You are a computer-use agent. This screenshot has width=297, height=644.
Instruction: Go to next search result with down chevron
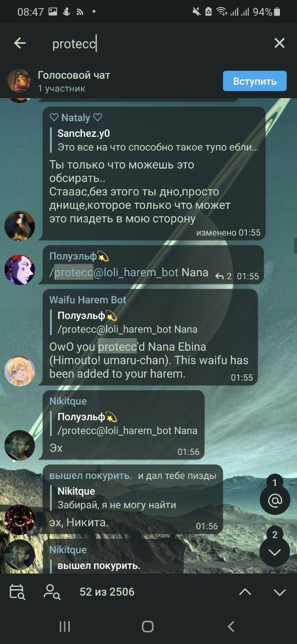click(x=279, y=592)
